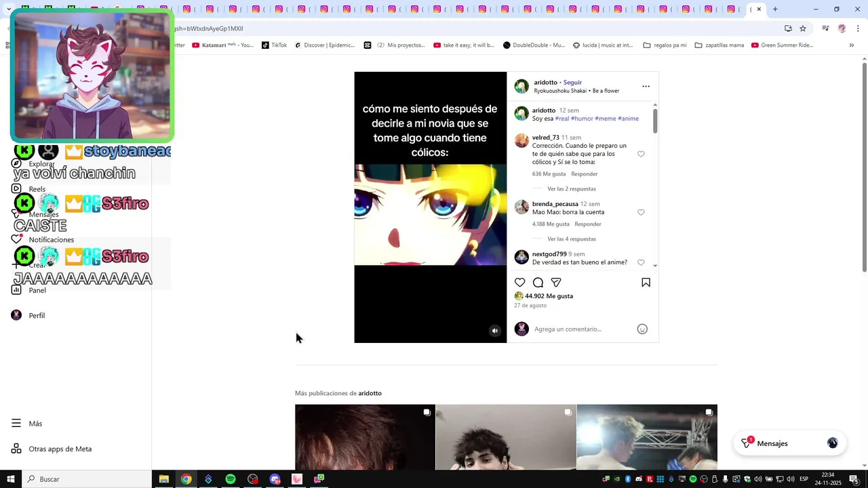
Task: Like velred_73's comment
Action: [x=641, y=154]
